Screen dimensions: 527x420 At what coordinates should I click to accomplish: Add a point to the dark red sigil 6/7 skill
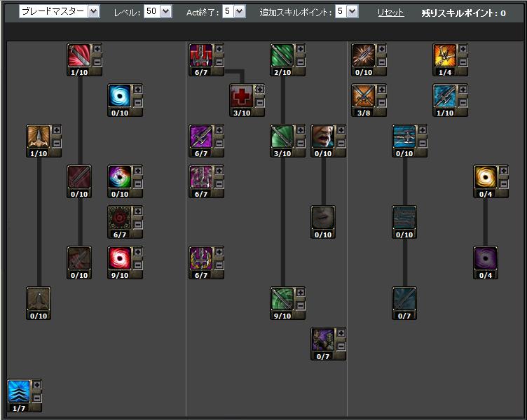point(138,211)
